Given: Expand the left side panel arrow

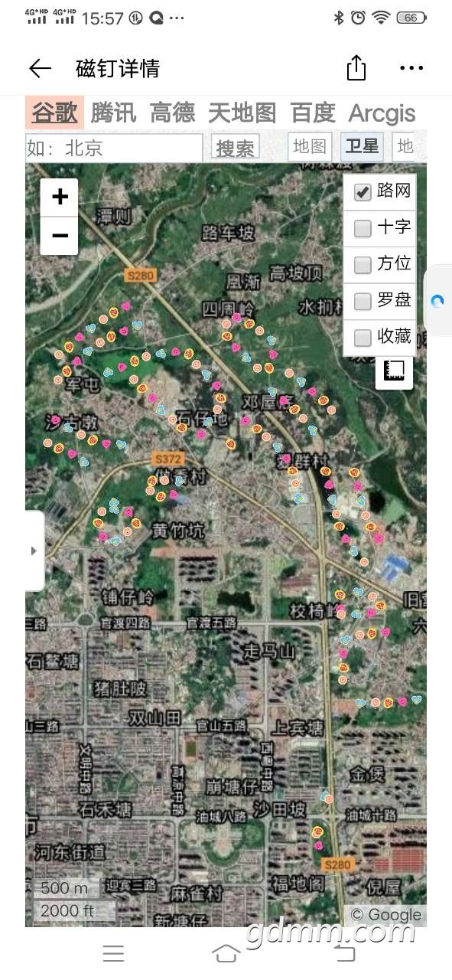Looking at the screenshot, I should click(34, 550).
